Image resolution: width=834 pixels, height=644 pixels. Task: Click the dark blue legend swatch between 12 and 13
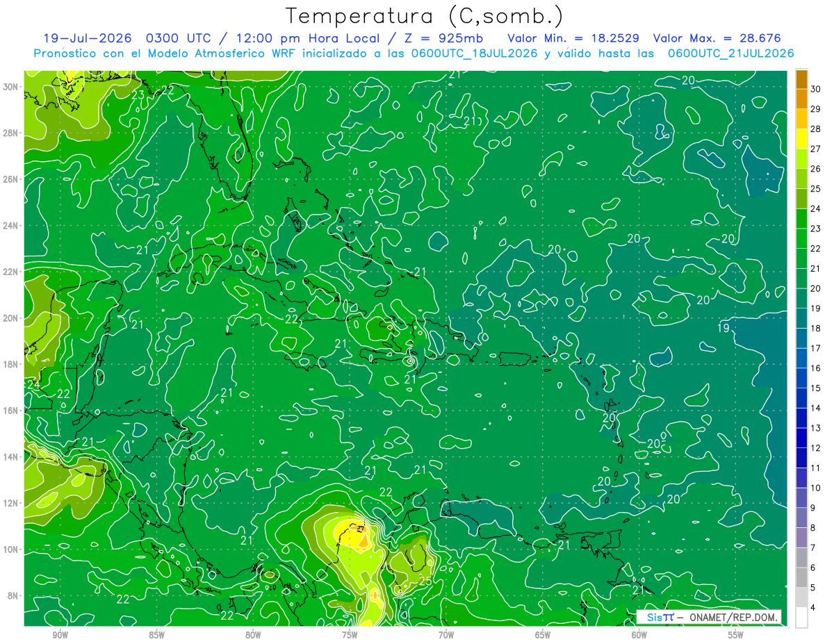[801, 438]
